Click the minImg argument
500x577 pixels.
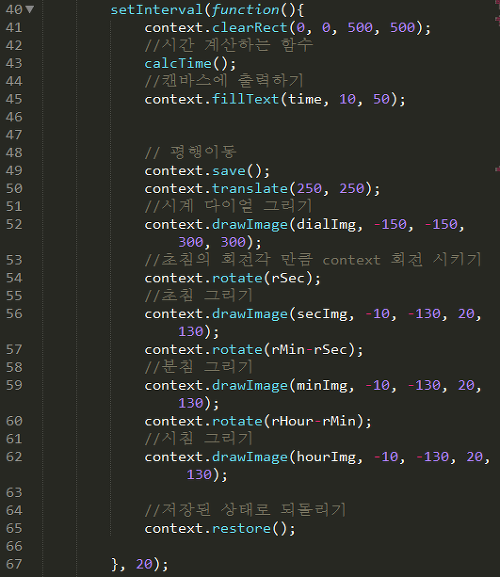(x=322, y=386)
